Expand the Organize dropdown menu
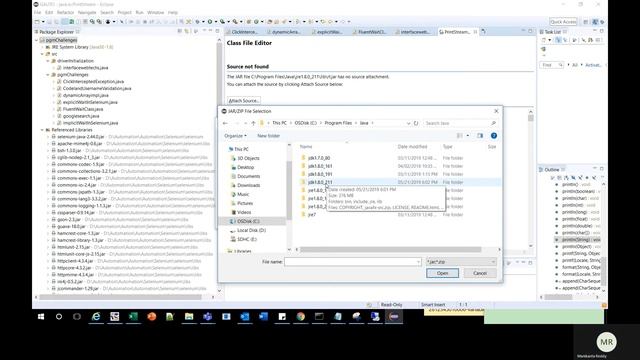 click(x=235, y=136)
